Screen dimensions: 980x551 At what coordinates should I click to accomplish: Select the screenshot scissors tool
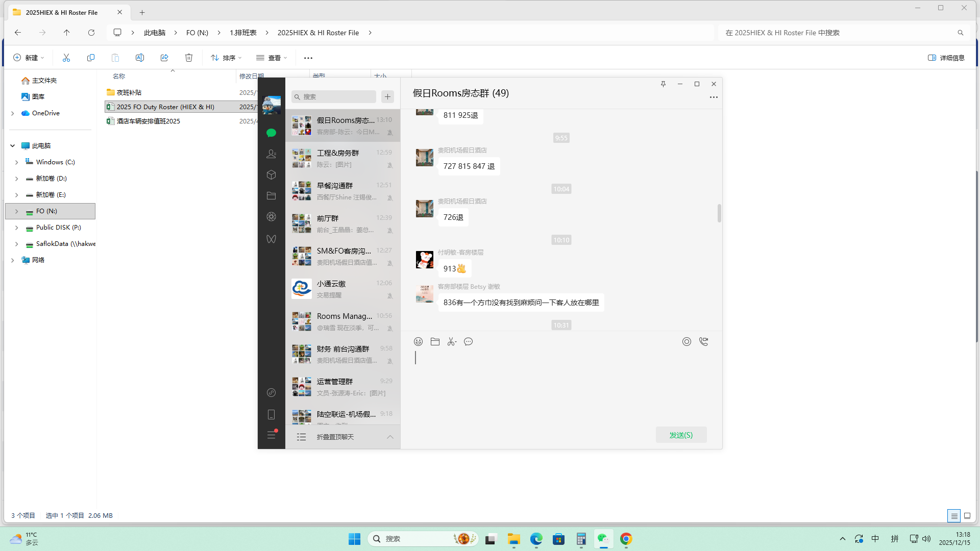pos(451,342)
